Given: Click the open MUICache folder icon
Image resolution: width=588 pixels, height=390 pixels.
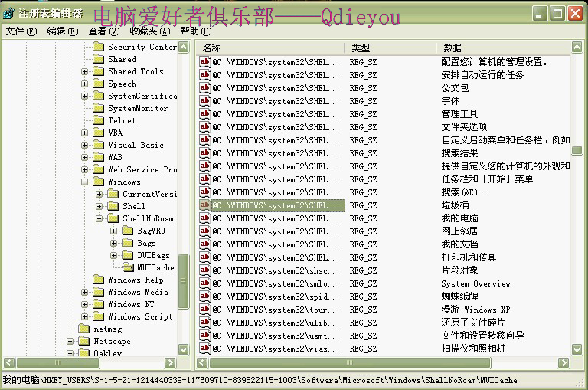Looking at the screenshot, I should [128, 267].
